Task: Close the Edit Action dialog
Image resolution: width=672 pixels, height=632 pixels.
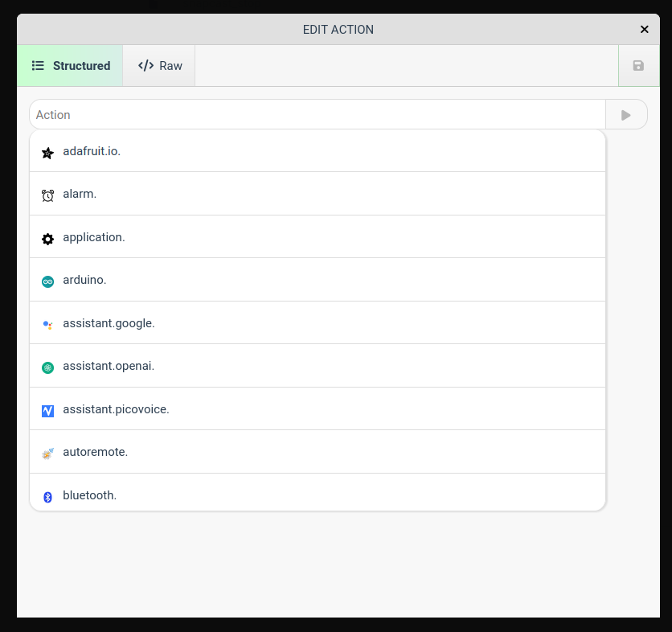Action: point(644,30)
